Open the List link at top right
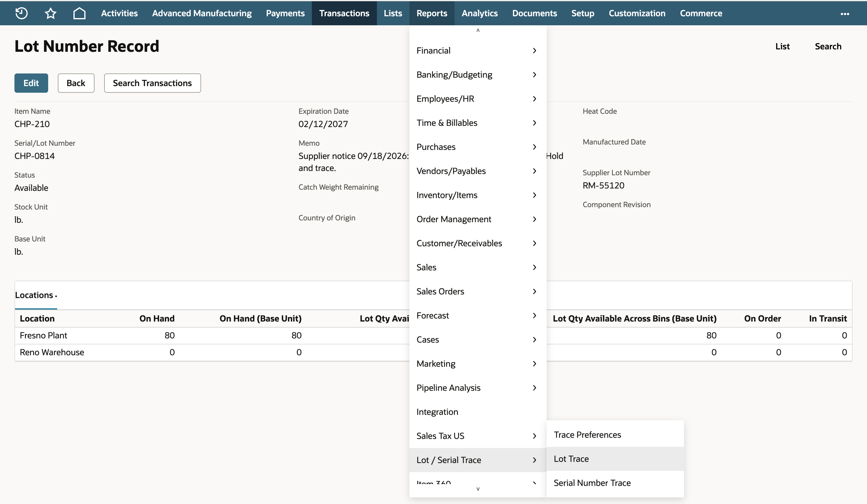867x504 pixels. click(782, 46)
